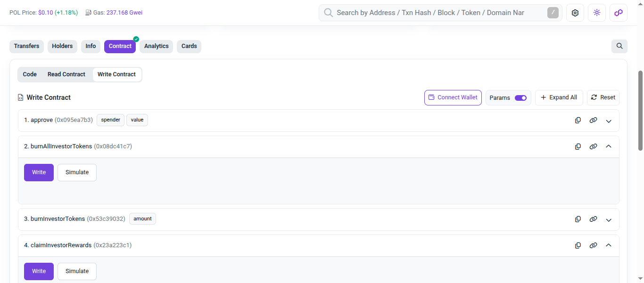Copy burnInvestorTokens method icon
The width and height of the screenshot is (644, 283).
(x=578, y=219)
